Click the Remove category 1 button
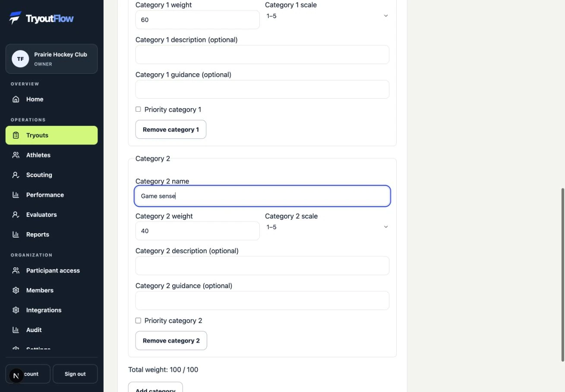The height and width of the screenshot is (392, 565). pos(171,130)
